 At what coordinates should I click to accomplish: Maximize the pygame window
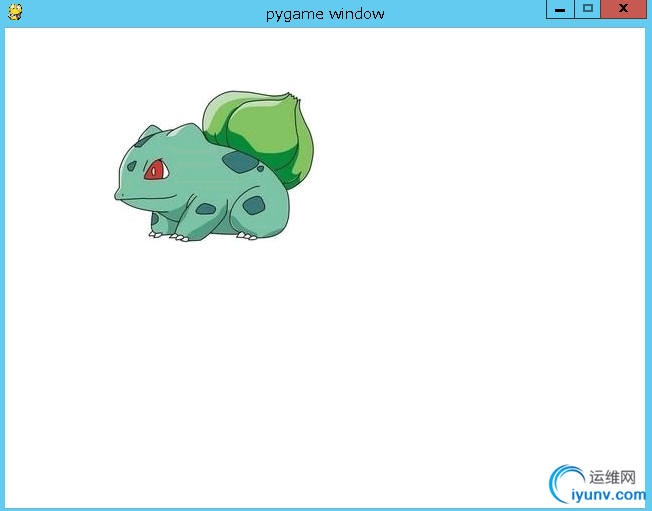tap(588, 9)
